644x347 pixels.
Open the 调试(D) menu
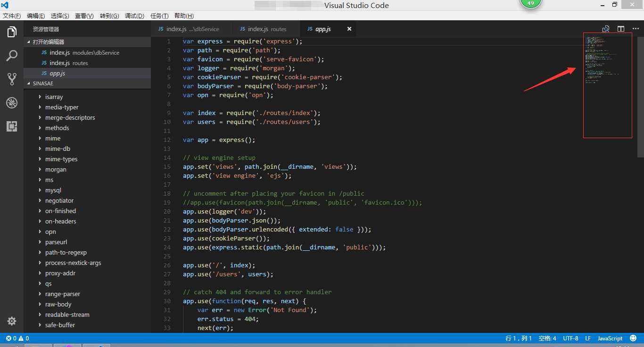(x=134, y=16)
